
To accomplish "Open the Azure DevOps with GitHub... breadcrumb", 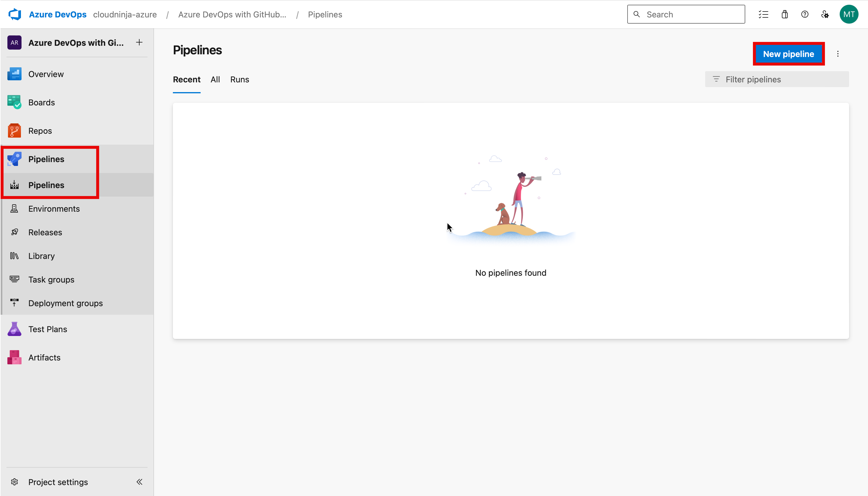I will click(x=232, y=14).
